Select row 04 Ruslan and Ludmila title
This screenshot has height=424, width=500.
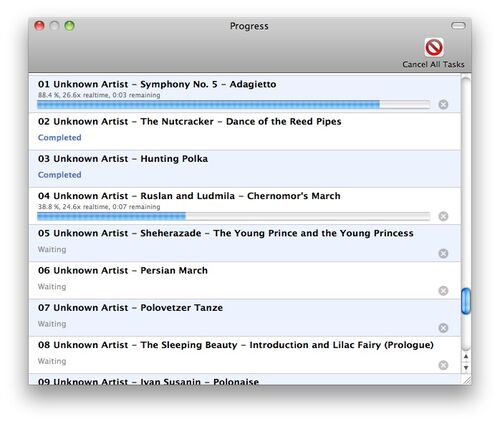[189, 196]
